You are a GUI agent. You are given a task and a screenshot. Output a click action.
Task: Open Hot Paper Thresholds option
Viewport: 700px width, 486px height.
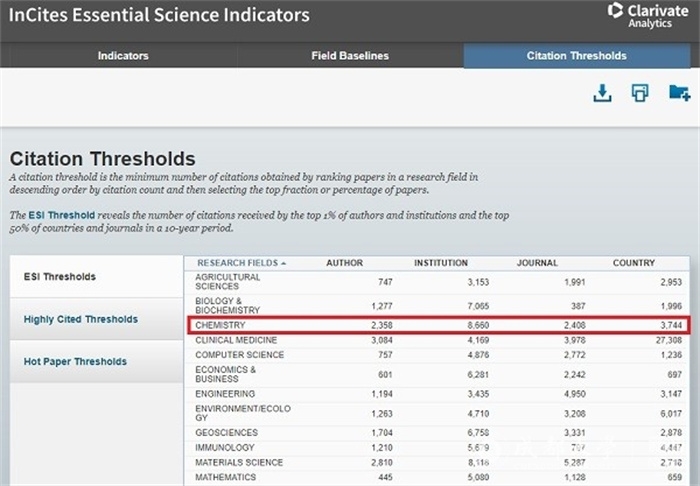[76, 361]
